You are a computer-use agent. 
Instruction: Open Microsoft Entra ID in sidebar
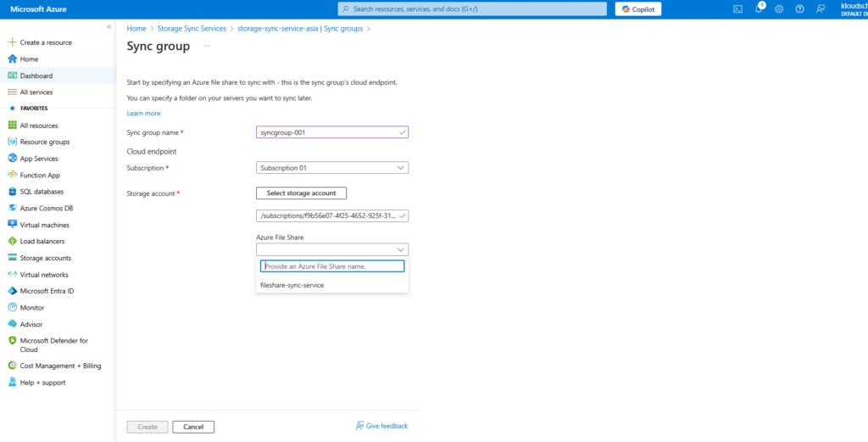[47, 291]
